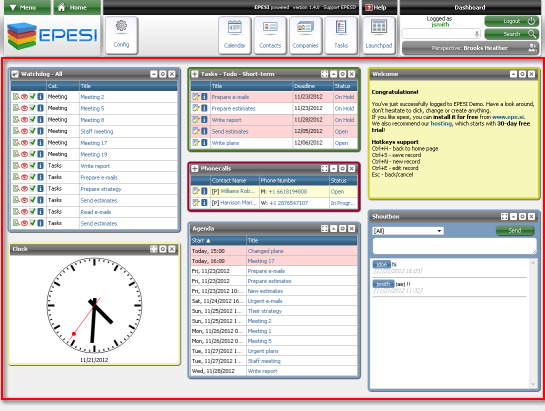This screenshot has height=411, width=545.
Task: Click the green checkmark for Meeting 5
Action: (x=33, y=108)
